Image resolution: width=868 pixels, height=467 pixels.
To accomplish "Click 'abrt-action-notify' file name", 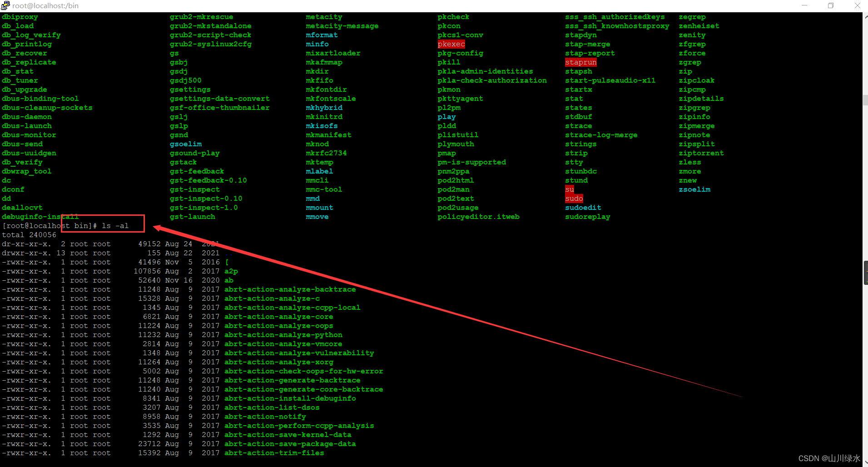I will (x=265, y=417).
